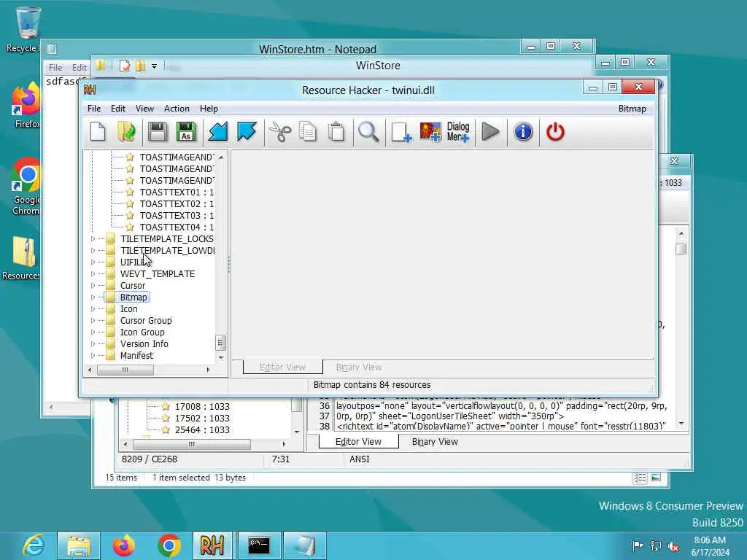
Task: Open Internet Explorer from the taskbar
Action: [34, 545]
